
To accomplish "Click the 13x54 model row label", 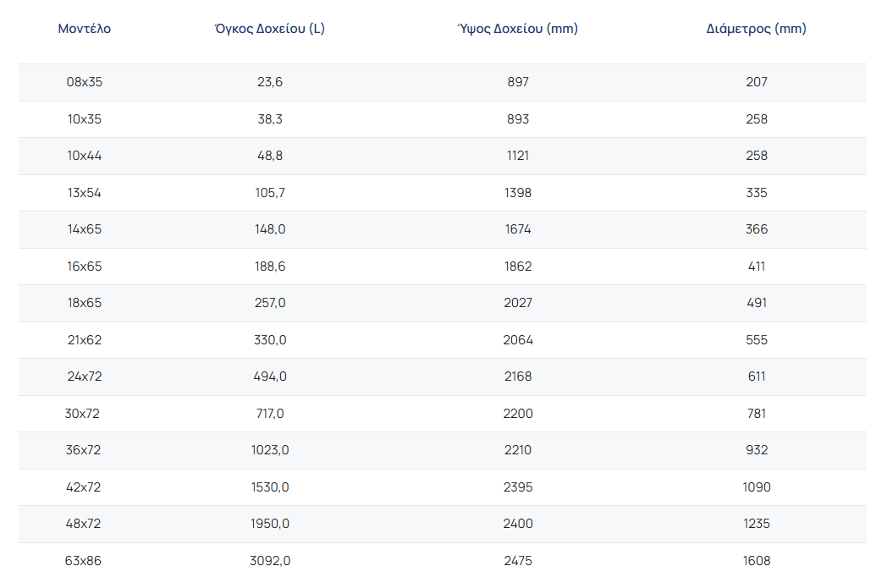I will coord(85,193).
